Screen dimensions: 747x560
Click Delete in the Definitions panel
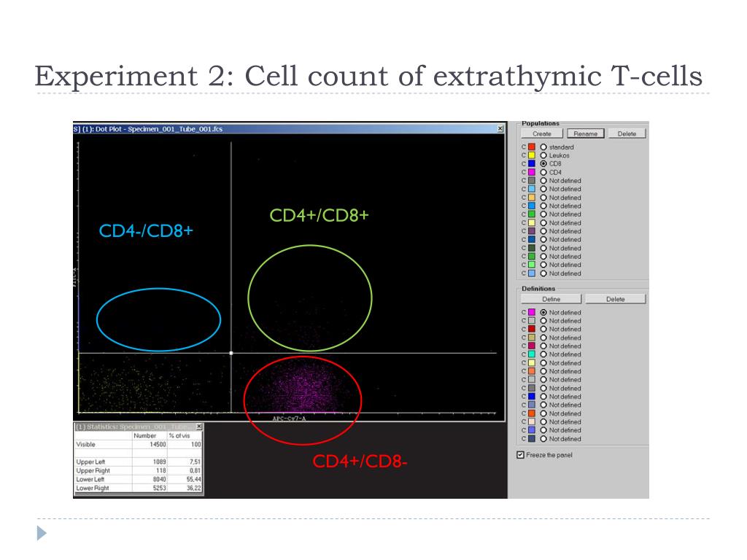(x=616, y=299)
